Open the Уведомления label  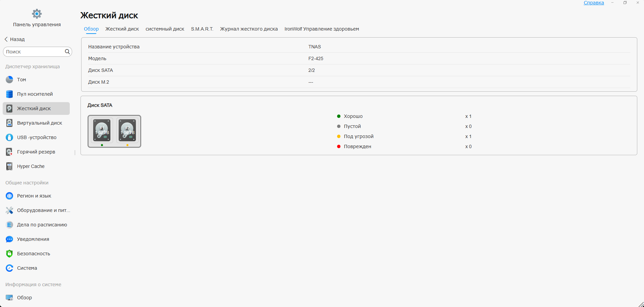point(33,239)
